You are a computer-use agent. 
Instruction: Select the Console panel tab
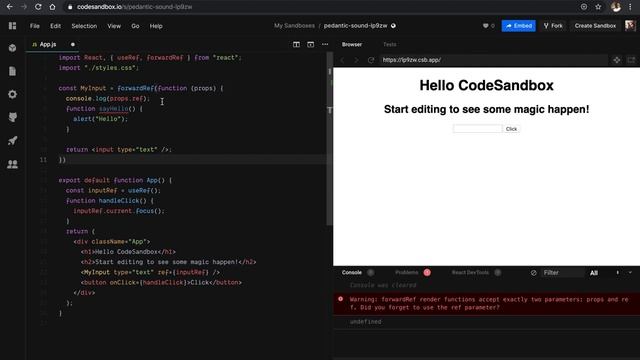[352, 273]
